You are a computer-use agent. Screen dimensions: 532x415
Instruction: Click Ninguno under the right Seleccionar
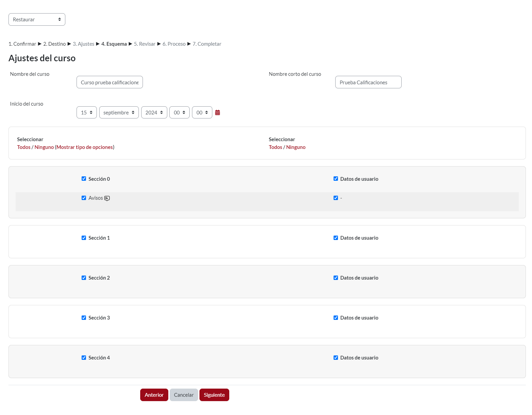coord(296,147)
